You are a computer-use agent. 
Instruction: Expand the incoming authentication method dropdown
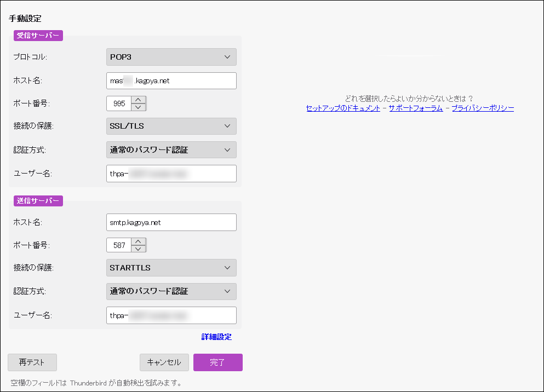click(x=171, y=149)
